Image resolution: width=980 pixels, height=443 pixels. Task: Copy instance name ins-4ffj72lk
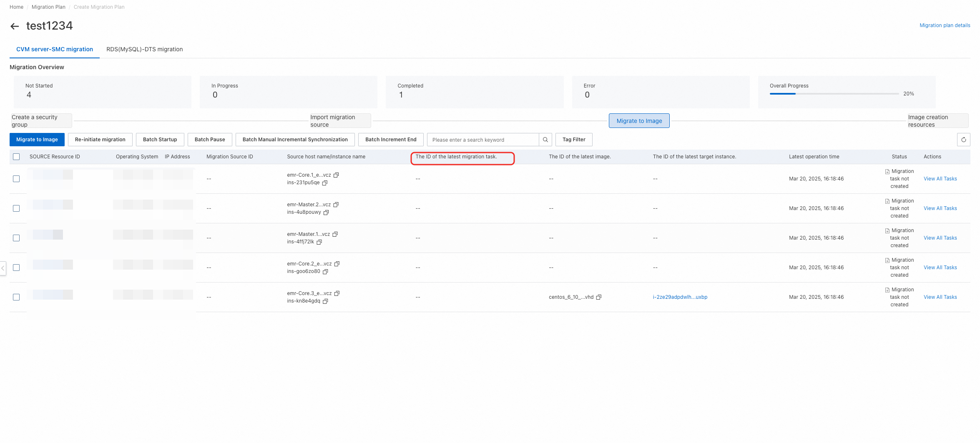[319, 242]
